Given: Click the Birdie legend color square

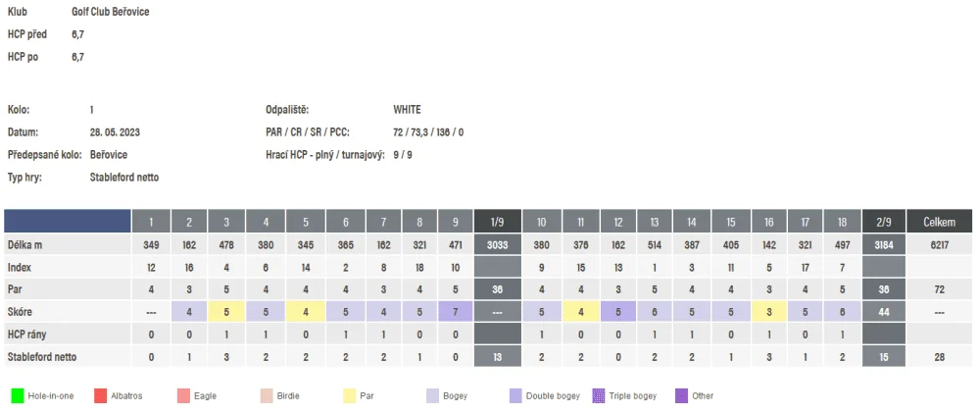Looking at the screenshot, I should [267, 396].
